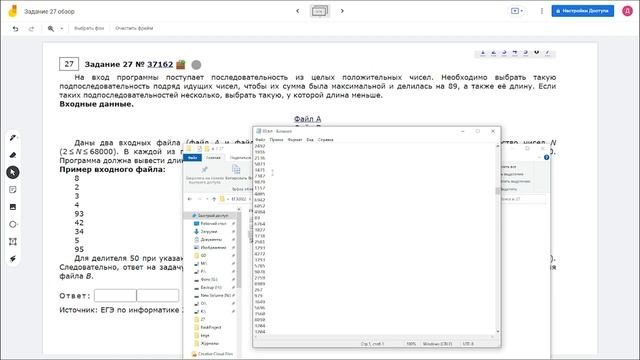The width and height of the screenshot is (640, 360).
Task: Click the Explorer Copy icon in ribbon
Action: point(236,169)
